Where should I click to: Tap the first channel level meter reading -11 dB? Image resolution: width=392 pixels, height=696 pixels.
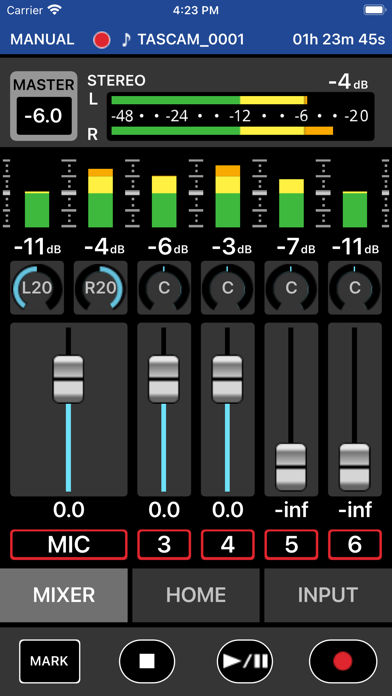click(x=37, y=210)
